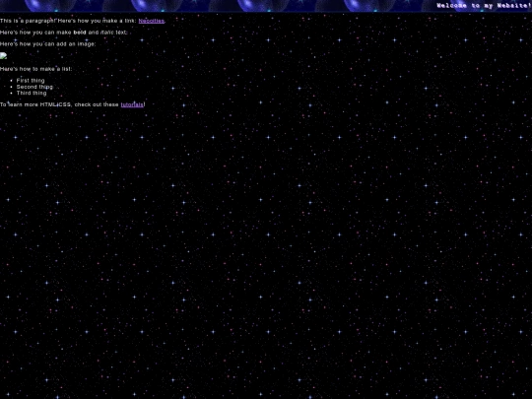Click the italic word in second paragraph

(x=106, y=33)
